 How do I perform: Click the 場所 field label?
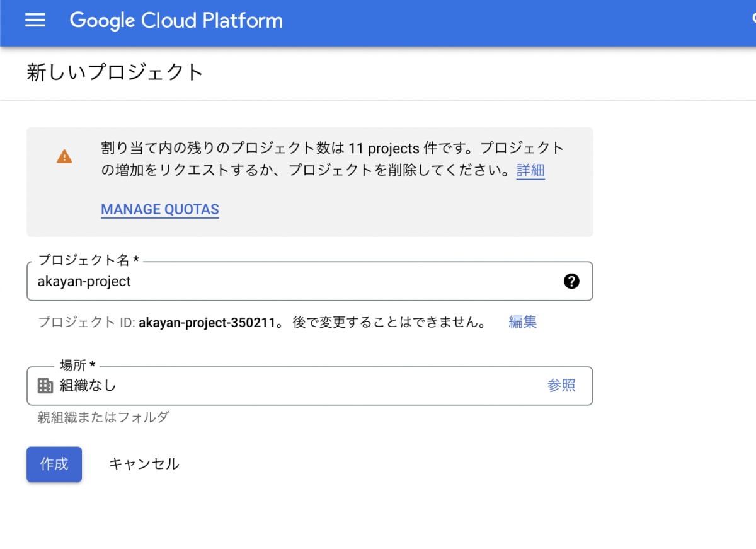77,366
